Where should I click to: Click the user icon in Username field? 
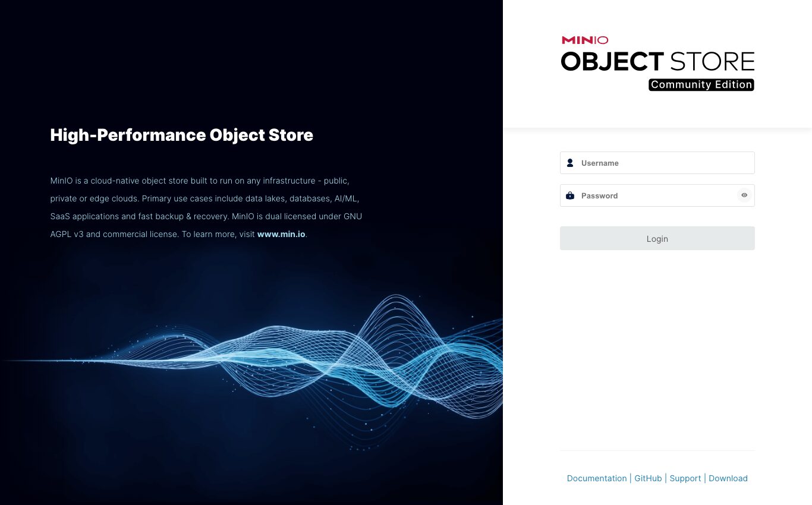[x=570, y=163]
